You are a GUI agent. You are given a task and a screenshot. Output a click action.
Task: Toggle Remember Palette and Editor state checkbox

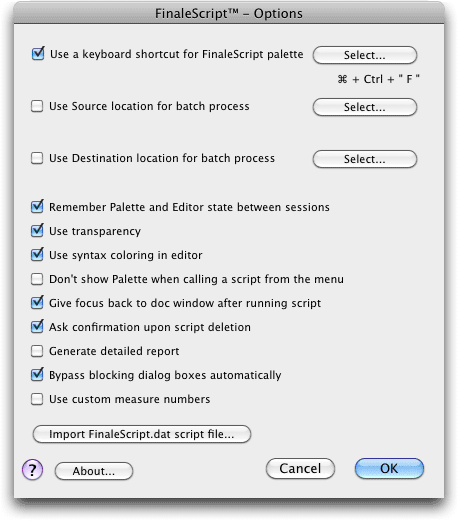[37, 207]
